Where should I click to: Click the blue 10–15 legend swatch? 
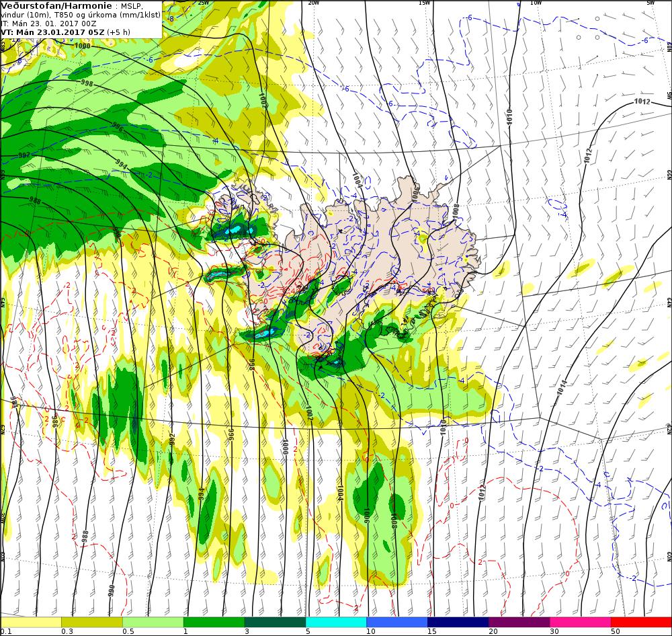pyautogui.click(x=397, y=622)
